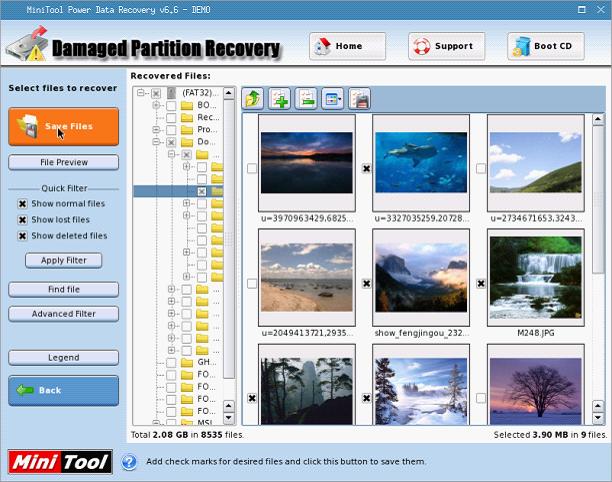Select thumbnail u=3970963429,6825
The image size is (612, 482).
click(307, 163)
